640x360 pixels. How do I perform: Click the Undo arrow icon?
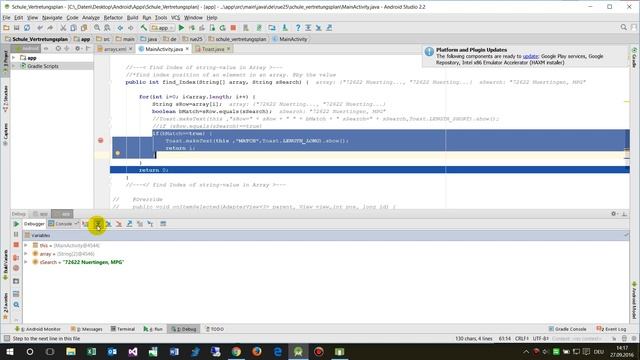click(x=40, y=28)
